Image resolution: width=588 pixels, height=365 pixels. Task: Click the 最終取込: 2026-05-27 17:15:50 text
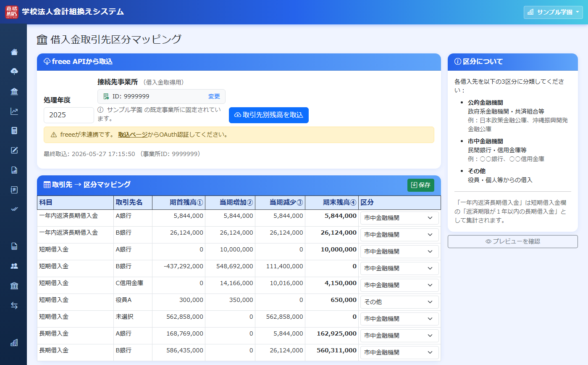[x=89, y=154]
